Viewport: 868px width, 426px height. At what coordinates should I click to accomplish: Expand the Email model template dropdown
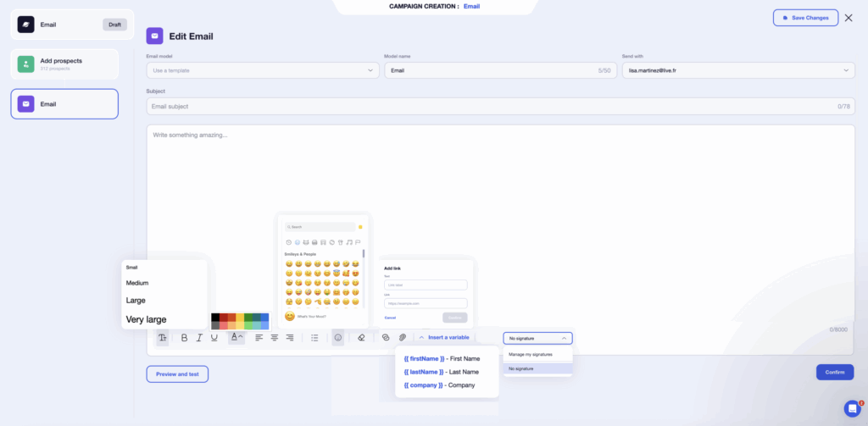(263, 70)
